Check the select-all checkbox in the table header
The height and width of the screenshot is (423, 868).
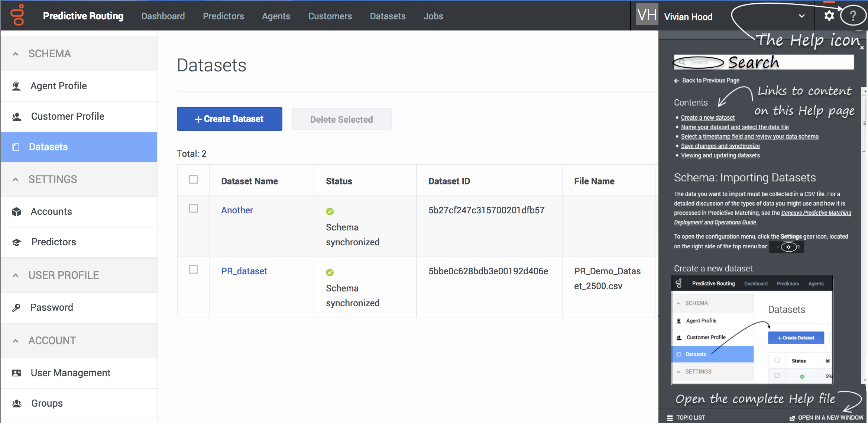click(x=193, y=180)
